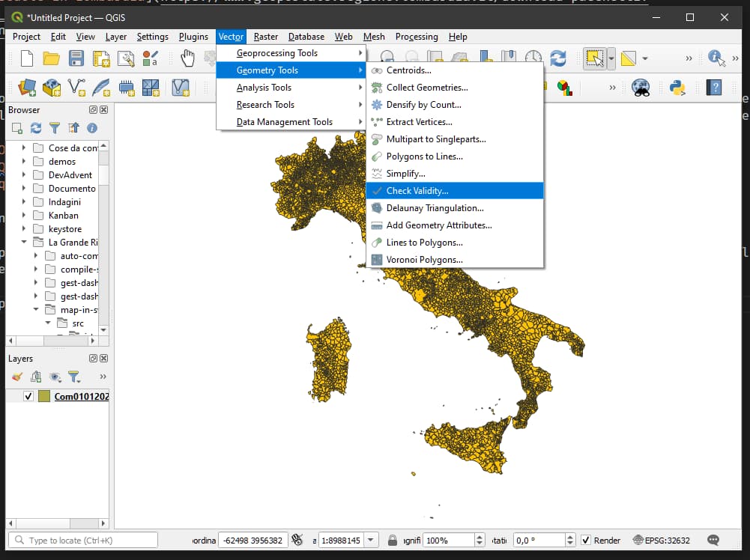Screen dimensions: 750x560
Task: Open New Print Layout icon
Action: point(101,58)
